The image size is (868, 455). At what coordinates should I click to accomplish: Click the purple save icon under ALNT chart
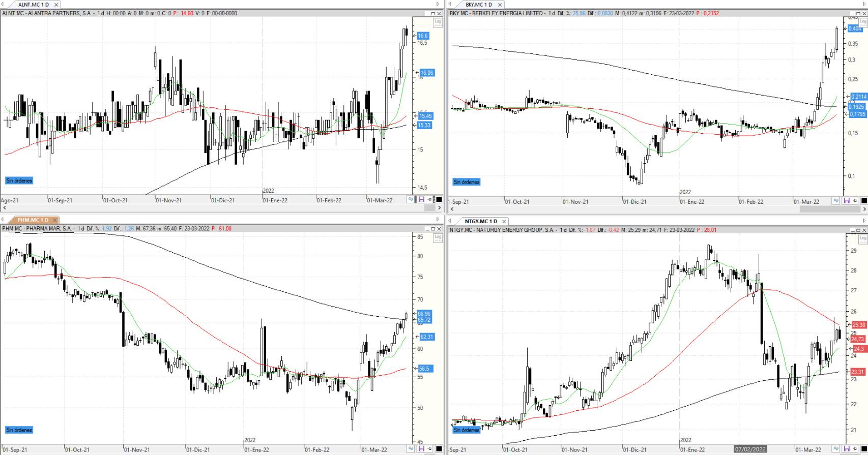coord(421,199)
